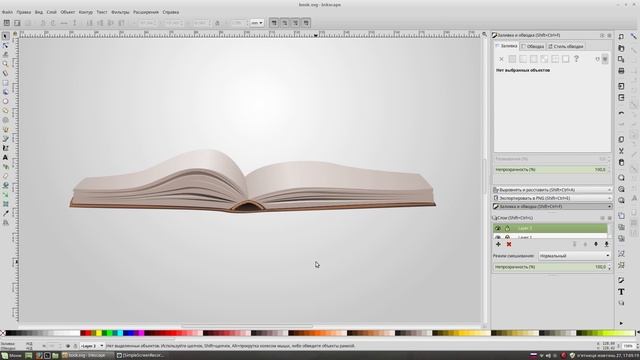Click Select all objects toolbar icon
The height and width of the screenshot is (360, 640).
tap(7, 23)
